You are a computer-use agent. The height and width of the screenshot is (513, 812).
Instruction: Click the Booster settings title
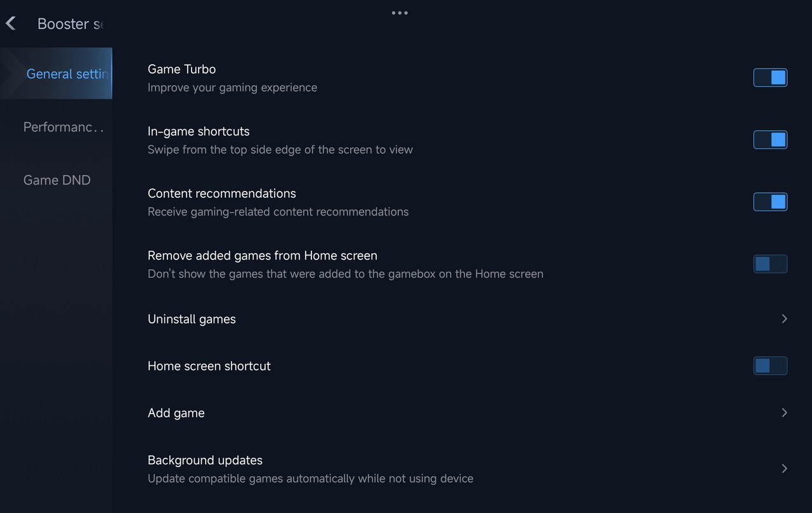coord(70,24)
